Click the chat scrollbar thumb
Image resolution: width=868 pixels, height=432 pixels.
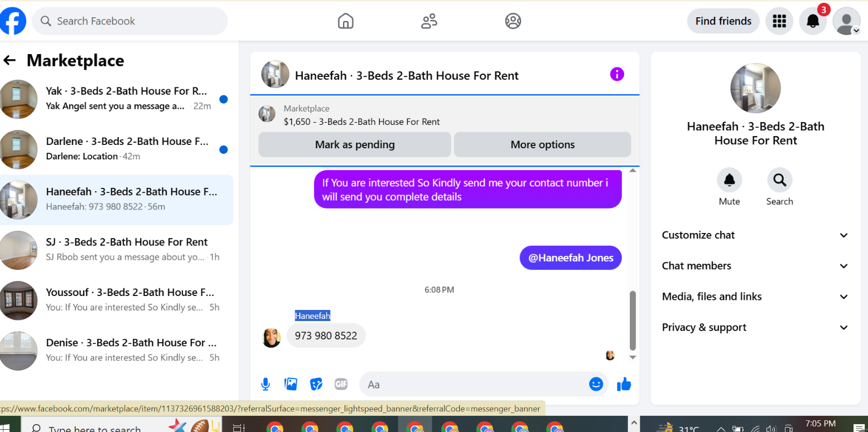tap(633, 320)
